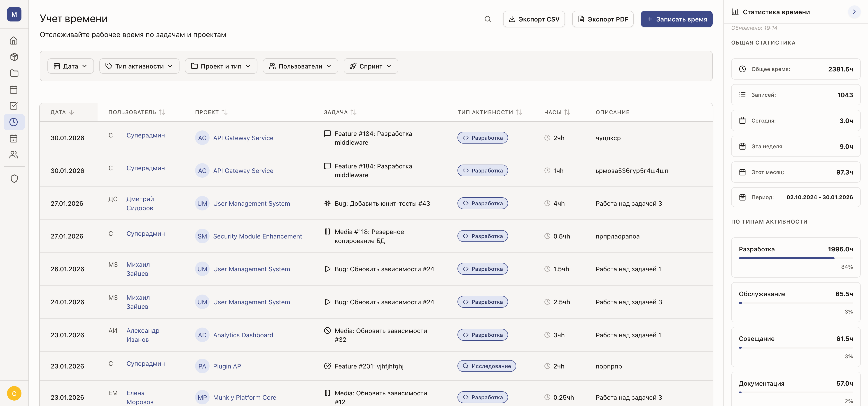Screen dimensions: 868x406
Task: Click the search magnifier icon
Action: coord(488,19)
